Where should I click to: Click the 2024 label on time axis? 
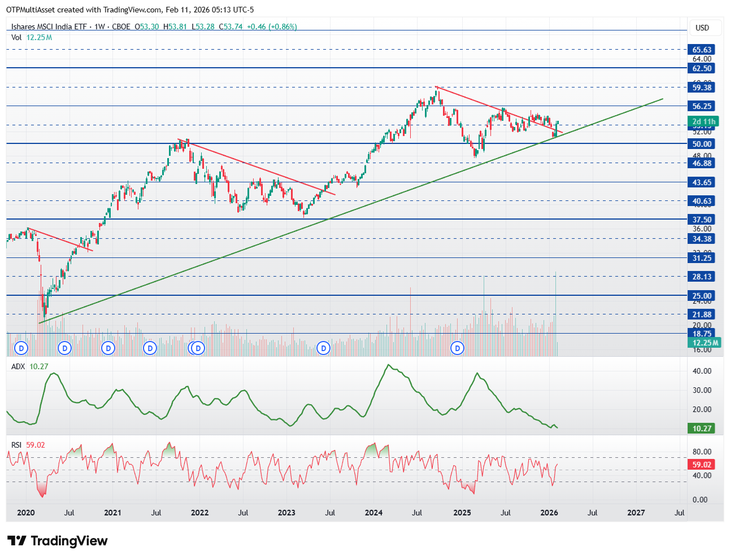373,513
